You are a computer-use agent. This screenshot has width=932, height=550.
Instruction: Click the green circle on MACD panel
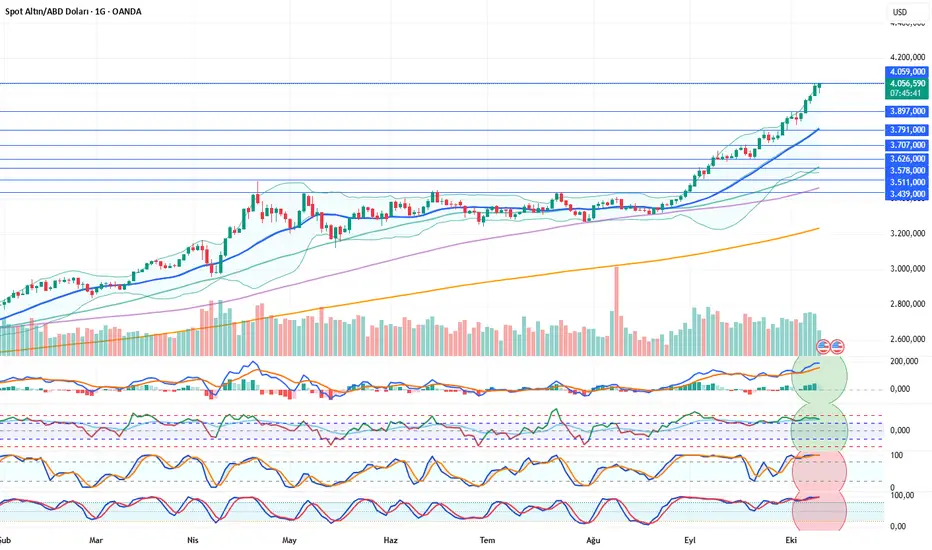pyautogui.click(x=819, y=376)
